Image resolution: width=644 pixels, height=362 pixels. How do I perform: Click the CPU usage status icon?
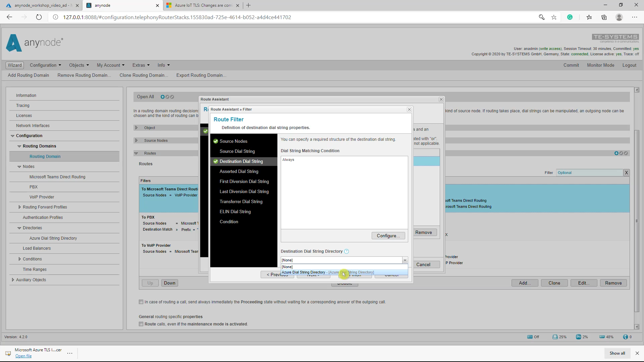(579, 337)
